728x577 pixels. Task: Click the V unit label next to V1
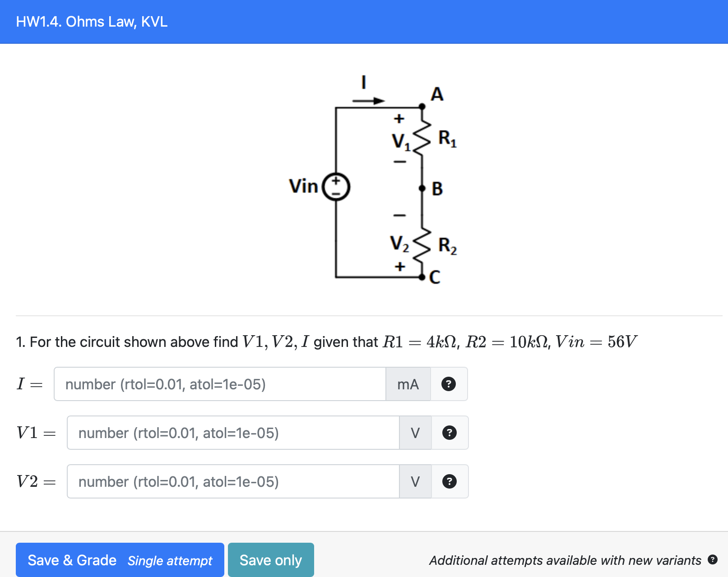tap(415, 433)
